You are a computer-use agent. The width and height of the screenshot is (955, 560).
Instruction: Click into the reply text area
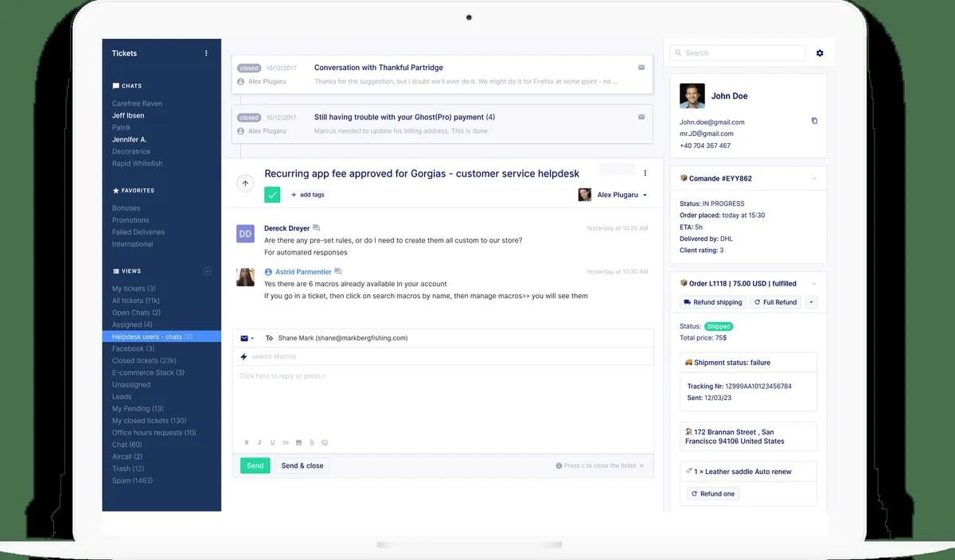443,400
